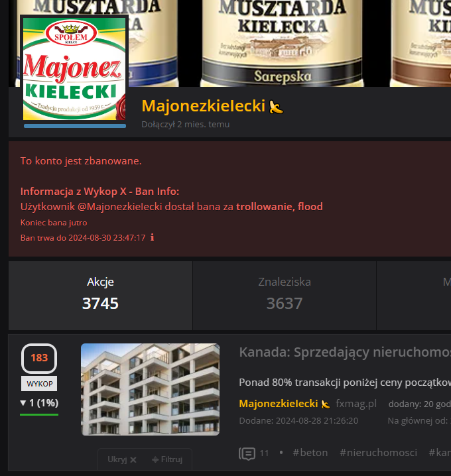The width and height of the screenshot is (451, 476).
Task: Click the banana icon beside profile username
Action: (276, 107)
